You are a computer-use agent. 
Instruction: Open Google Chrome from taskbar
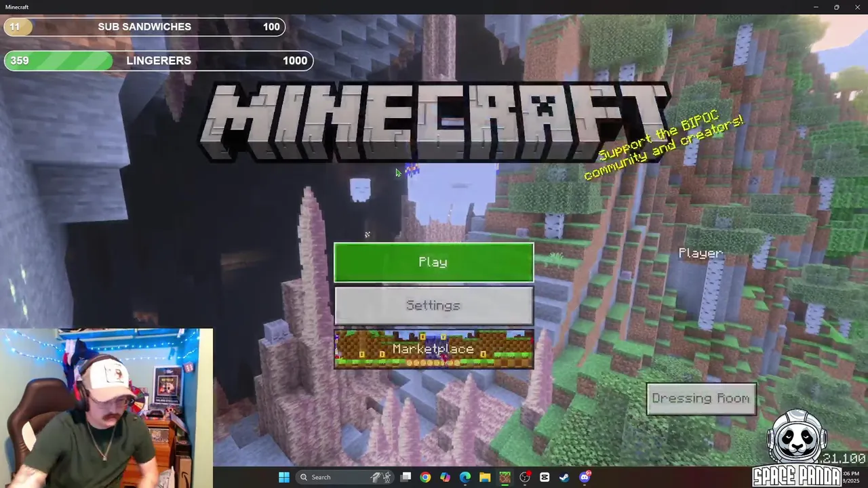tap(425, 477)
